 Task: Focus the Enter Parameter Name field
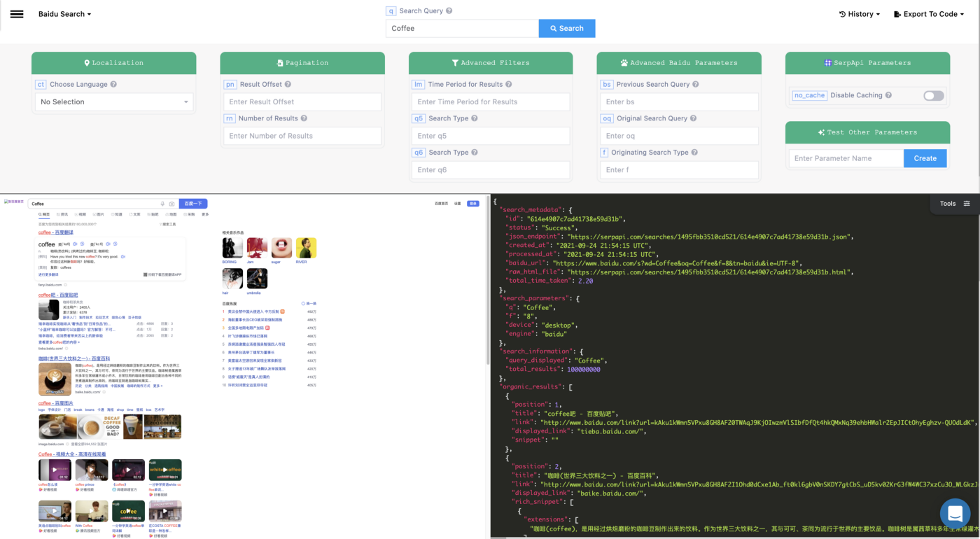tap(846, 158)
